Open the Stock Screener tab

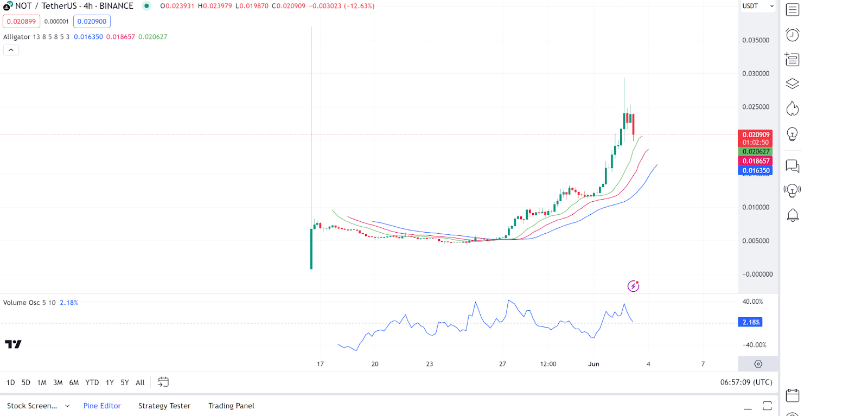coord(32,406)
